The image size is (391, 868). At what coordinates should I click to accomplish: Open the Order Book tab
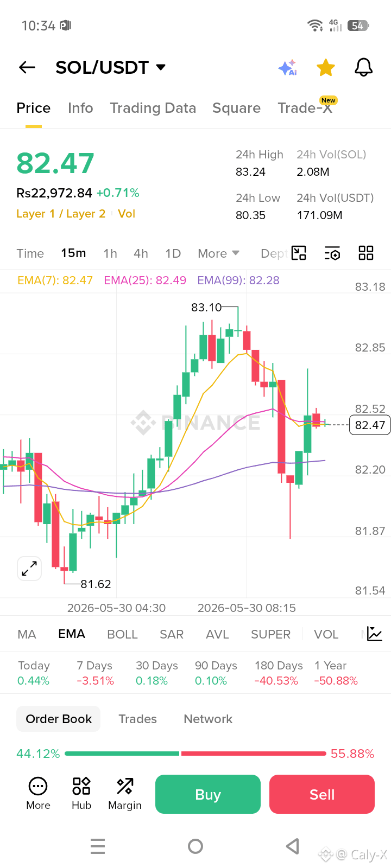coord(59,719)
